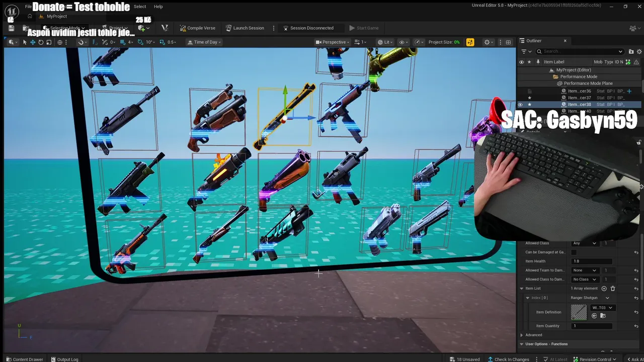Open the Lit view mode dropdown
Image resolution: width=644 pixels, height=362 pixels.
(x=385, y=42)
